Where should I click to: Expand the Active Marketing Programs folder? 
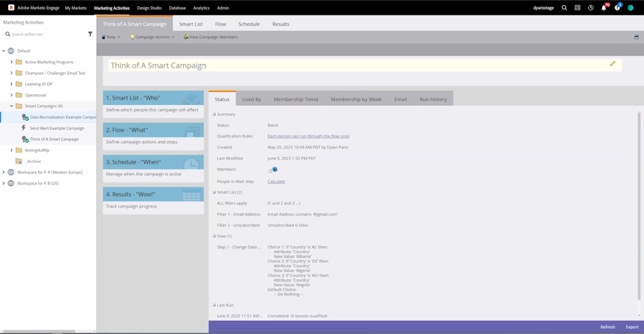pyautogui.click(x=11, y=62)
